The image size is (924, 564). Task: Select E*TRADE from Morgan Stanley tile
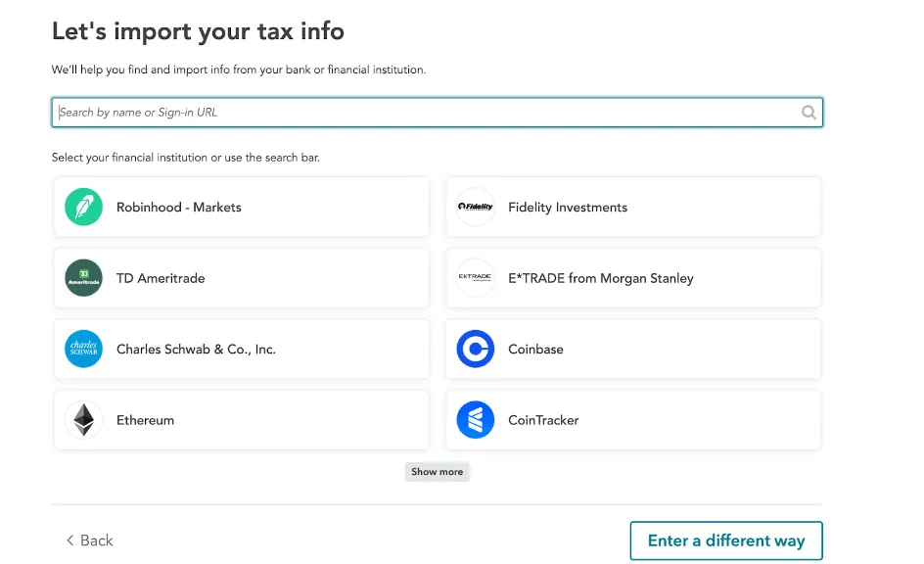pyautogui.click(x=633, y=278)
